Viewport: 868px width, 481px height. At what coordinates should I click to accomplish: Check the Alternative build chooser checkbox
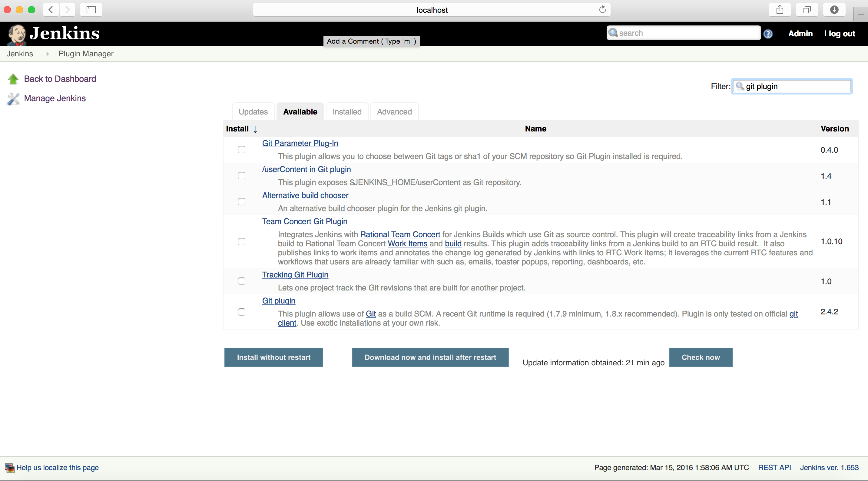242,201
